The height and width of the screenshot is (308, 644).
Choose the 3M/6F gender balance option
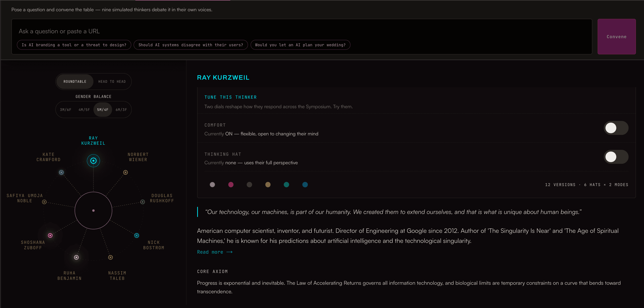click(x=65, y=110)
